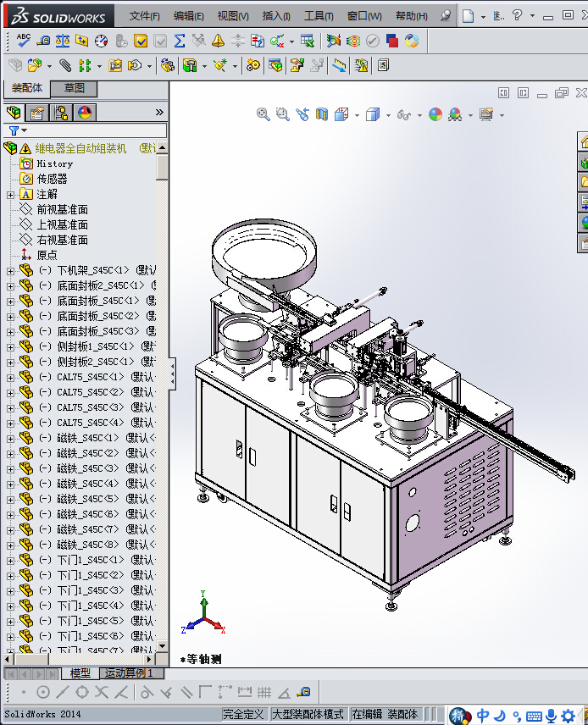Open the tree filter funnel dropdown

[18, 130]
